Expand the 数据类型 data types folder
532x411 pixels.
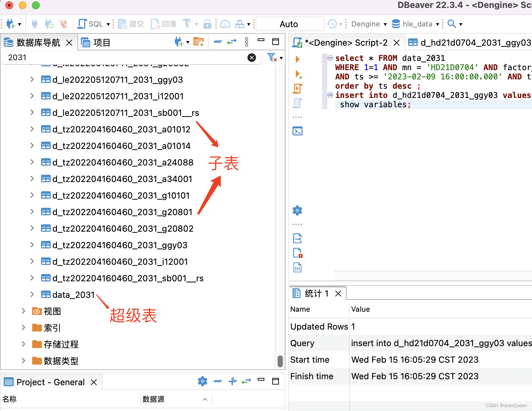point(23,361)
